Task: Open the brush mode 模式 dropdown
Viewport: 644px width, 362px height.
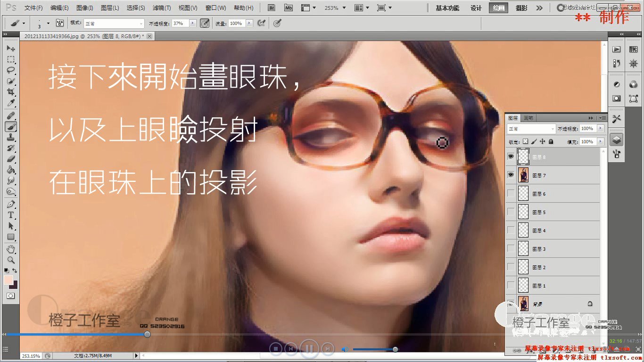Action: click(114, 23)
